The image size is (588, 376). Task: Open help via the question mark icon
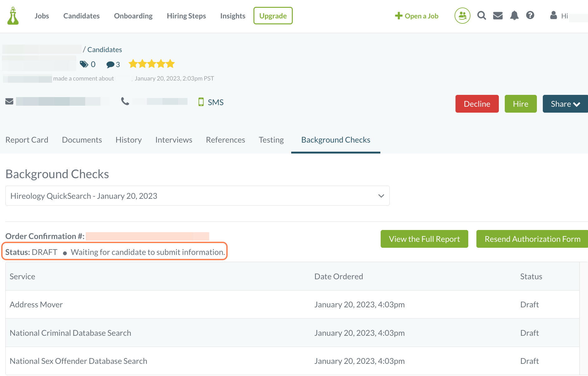tap(530, 15)
